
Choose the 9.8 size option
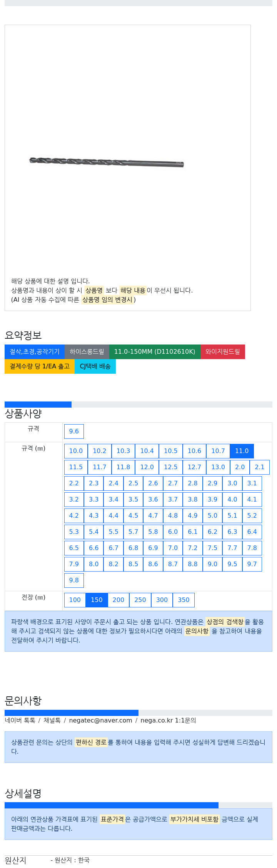74,580
